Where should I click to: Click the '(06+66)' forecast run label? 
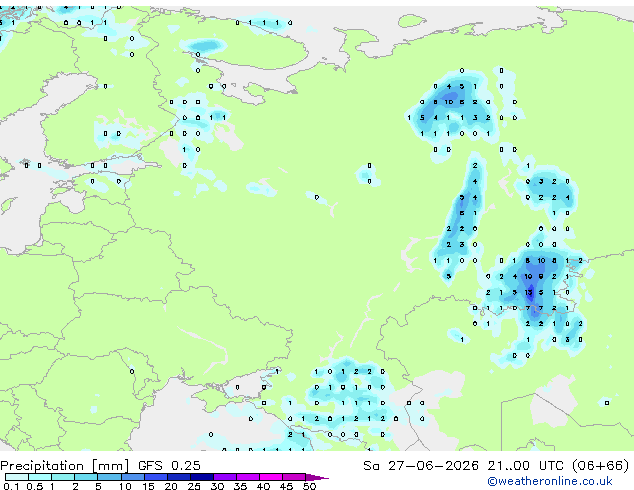(601, 466)
